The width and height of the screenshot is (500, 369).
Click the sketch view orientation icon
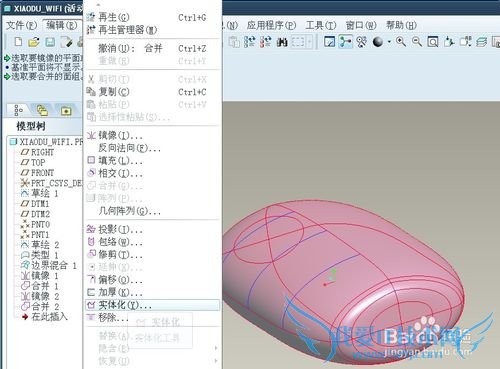[329, 42]
